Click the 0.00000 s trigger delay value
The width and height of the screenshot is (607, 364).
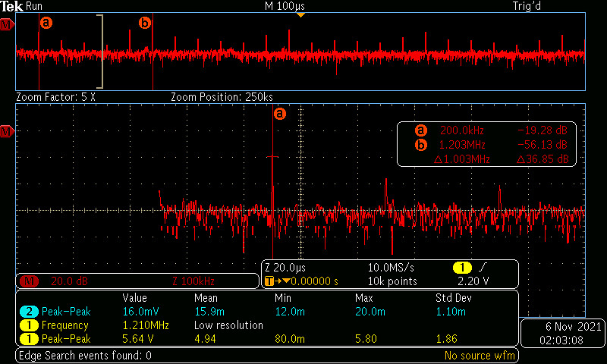coord(314,281)
